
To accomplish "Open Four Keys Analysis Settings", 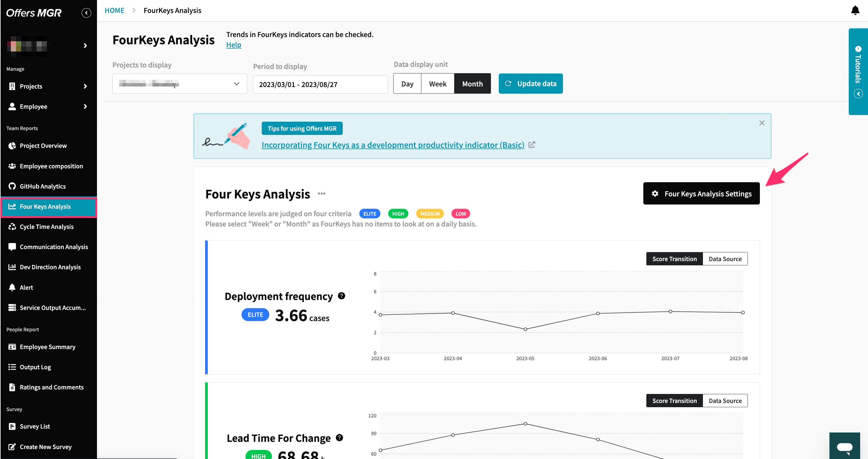I will click(701, 193).
